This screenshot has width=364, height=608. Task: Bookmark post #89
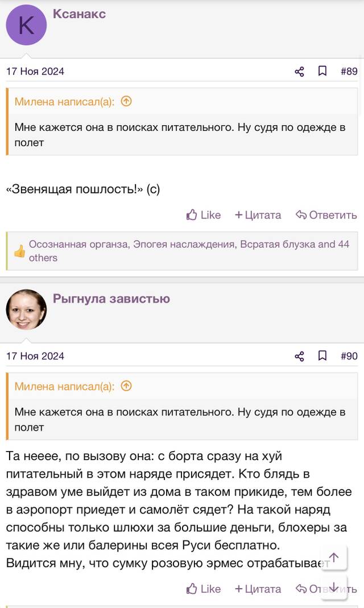(x=322, y=71)
